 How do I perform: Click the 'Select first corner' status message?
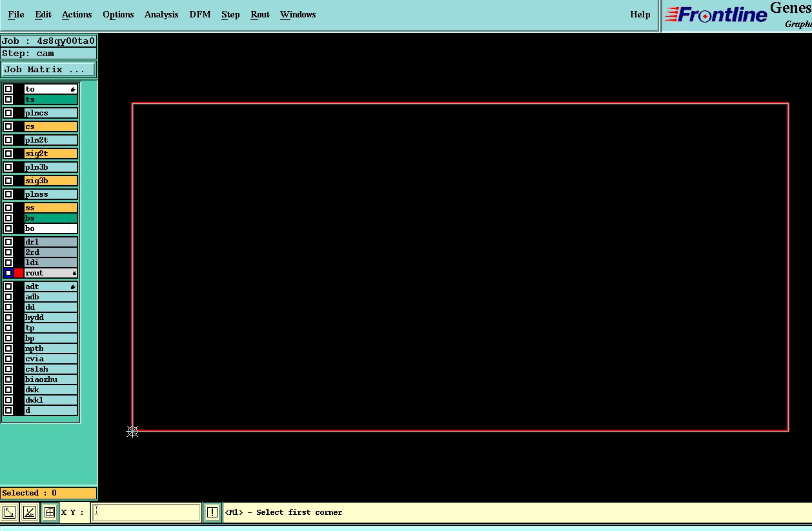point(283,512)
